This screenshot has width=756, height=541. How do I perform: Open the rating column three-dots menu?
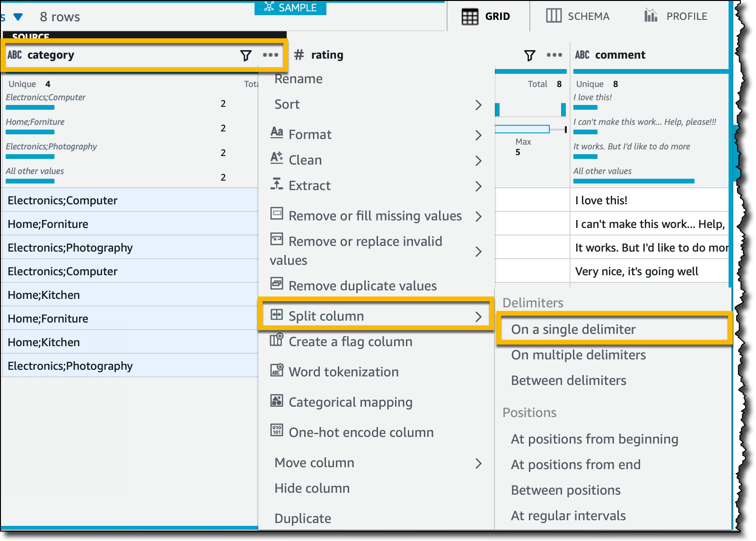[554, 55]
